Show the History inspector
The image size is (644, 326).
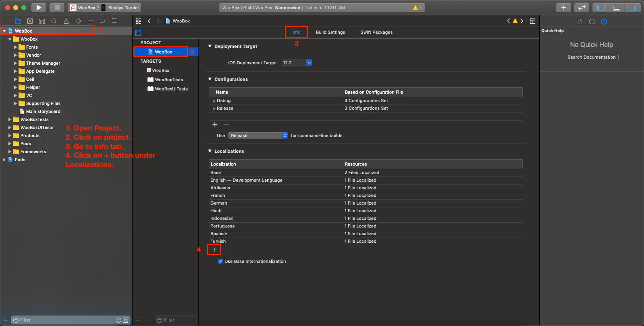click(592, 22)
